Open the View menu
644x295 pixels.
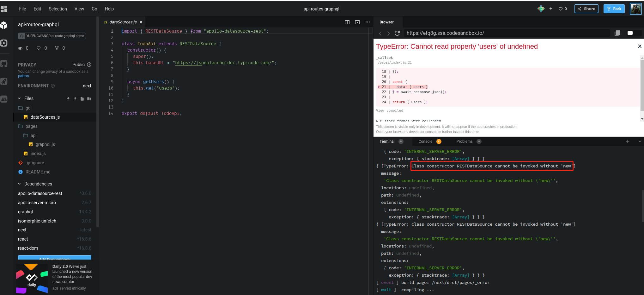79,9
